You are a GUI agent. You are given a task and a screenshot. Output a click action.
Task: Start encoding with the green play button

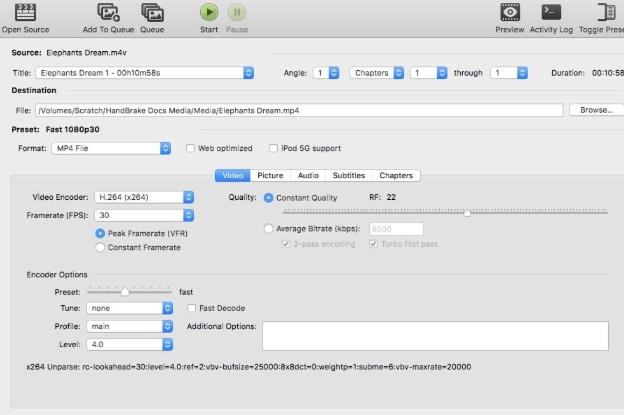pos(209,12)
